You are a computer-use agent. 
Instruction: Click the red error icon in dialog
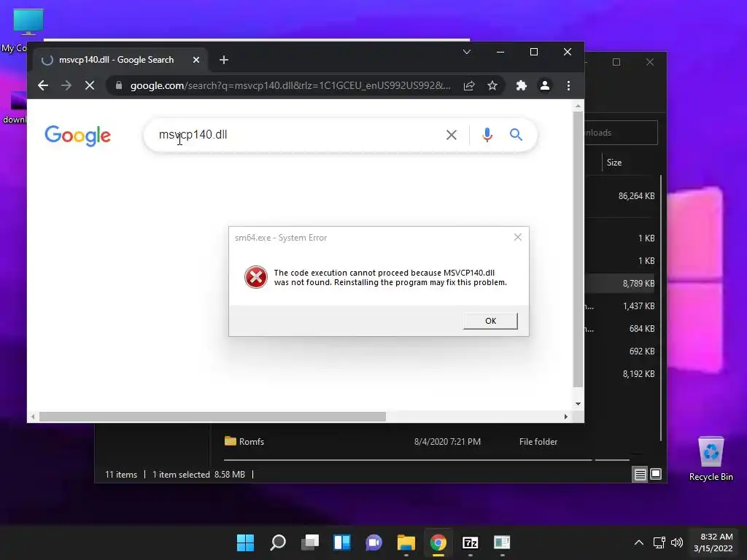point(256,277)
